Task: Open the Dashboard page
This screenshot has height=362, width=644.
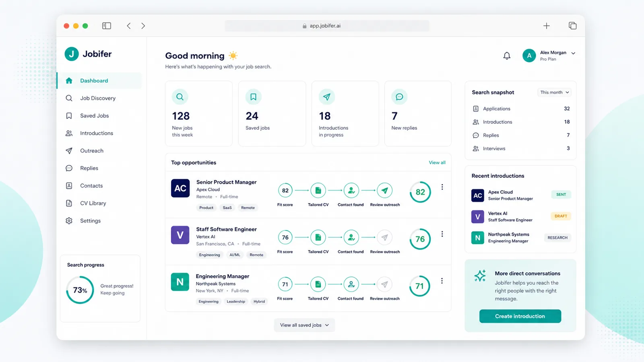Action: (99, 80)
